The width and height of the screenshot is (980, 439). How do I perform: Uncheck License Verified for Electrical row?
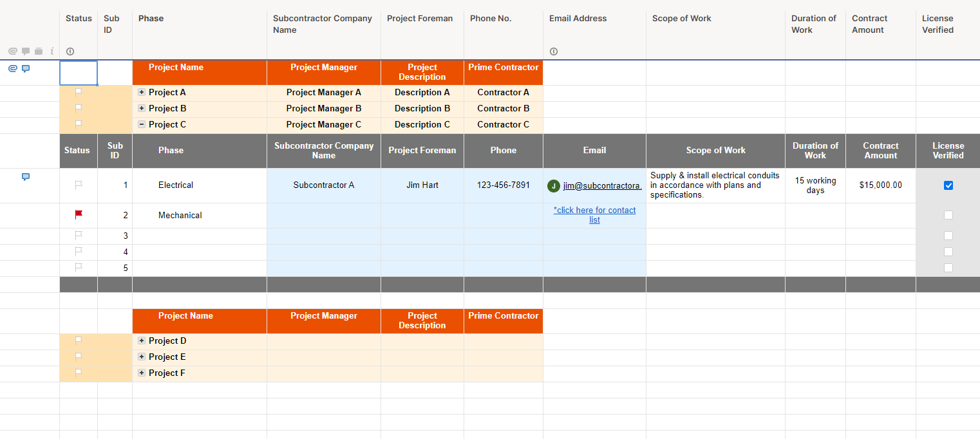(948, 185)
